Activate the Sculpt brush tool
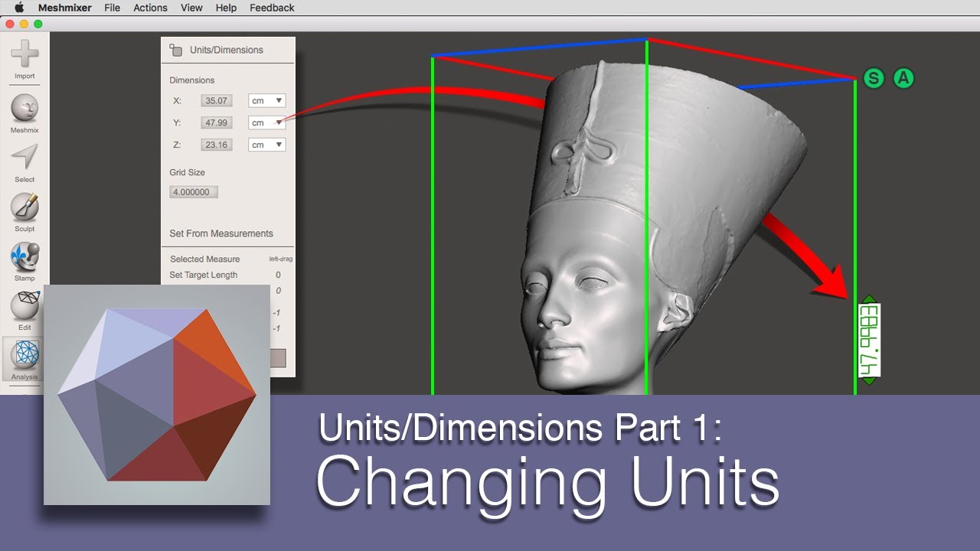980x551 pixels. coord(24,207)
